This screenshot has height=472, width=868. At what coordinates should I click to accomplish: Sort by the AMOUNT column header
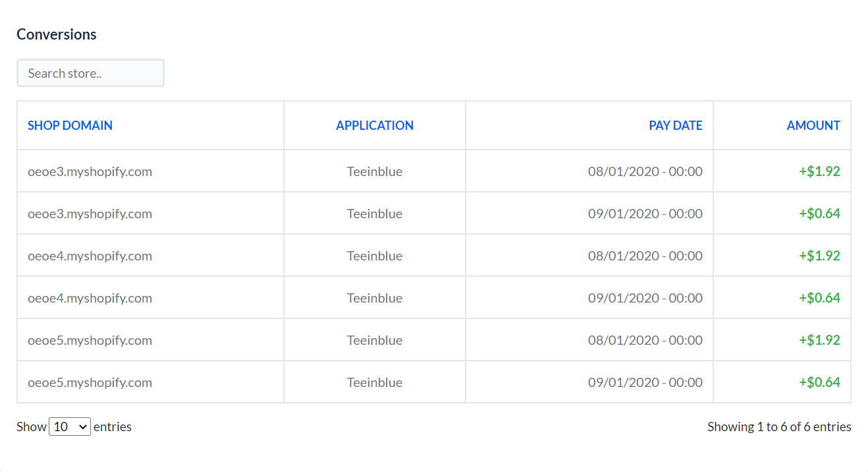coord(813,125)
